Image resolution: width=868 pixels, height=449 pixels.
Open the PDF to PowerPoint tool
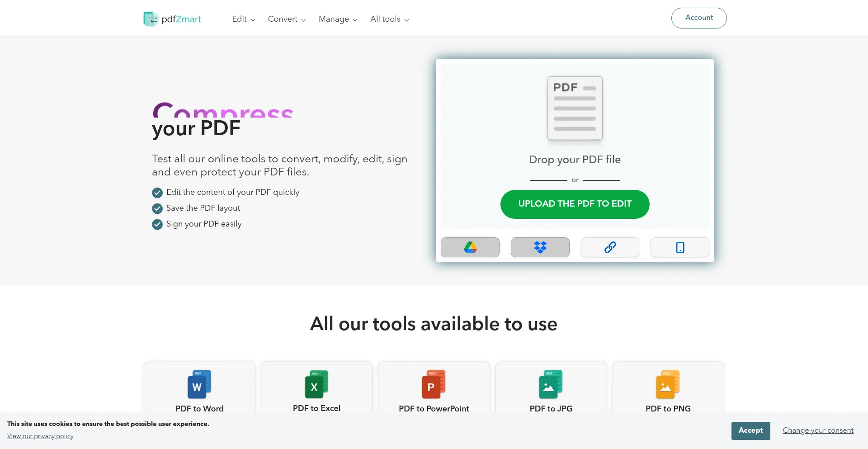click(x=434, y=389)
